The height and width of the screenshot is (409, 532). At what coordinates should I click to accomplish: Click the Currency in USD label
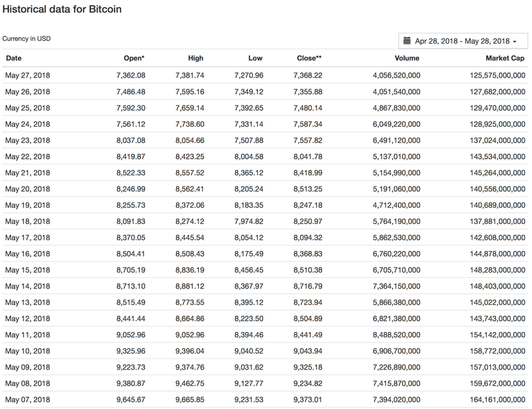pos(26,39)
